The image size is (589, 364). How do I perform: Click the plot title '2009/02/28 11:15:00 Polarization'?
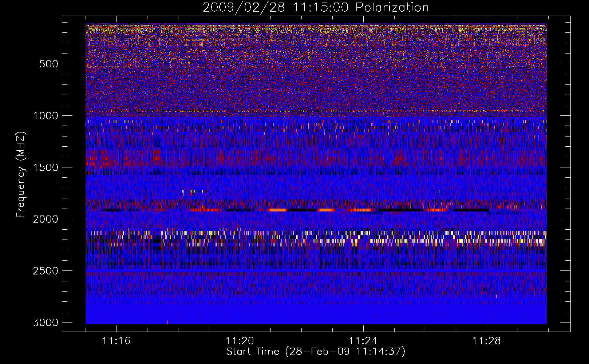point(316,7)
